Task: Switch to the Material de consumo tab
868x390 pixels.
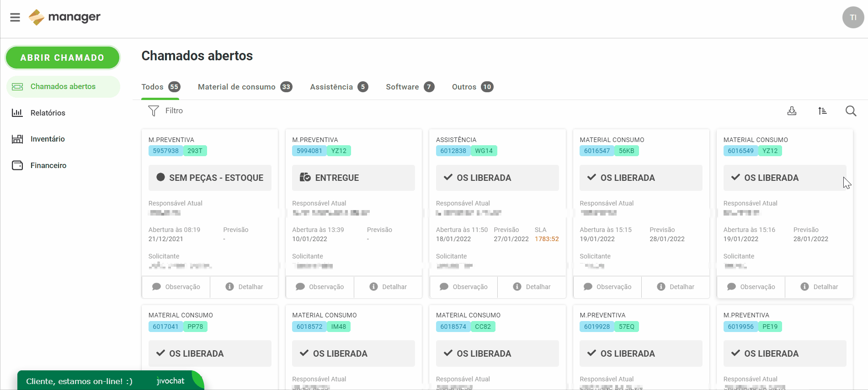Action: click(245, 87)
